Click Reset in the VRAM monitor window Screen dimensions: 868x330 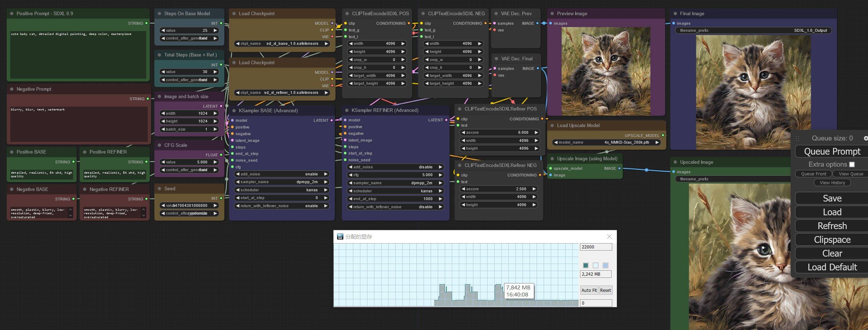click(605, 290)
